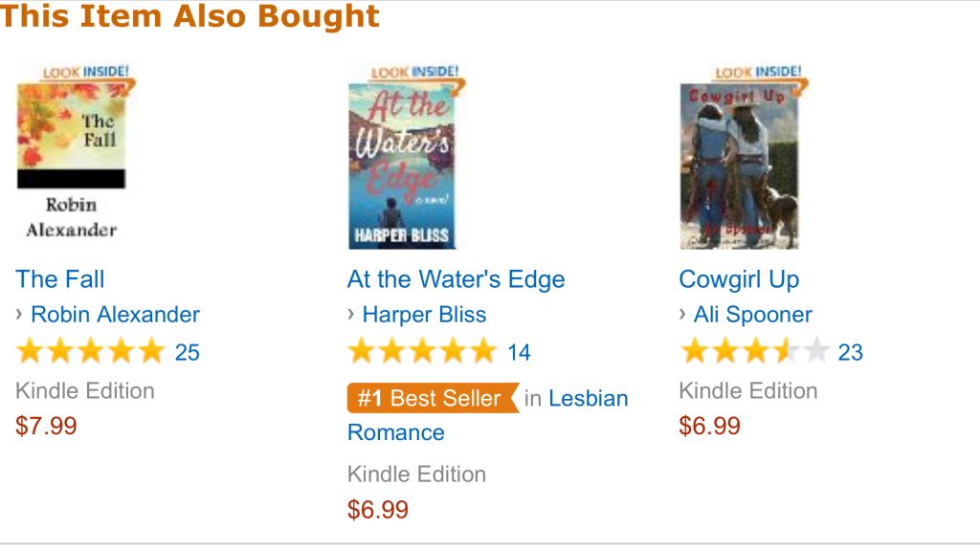This screenshot has height=551, width=980.
Task: Open the 14 reviews link
Action: (x=519, y=353)
